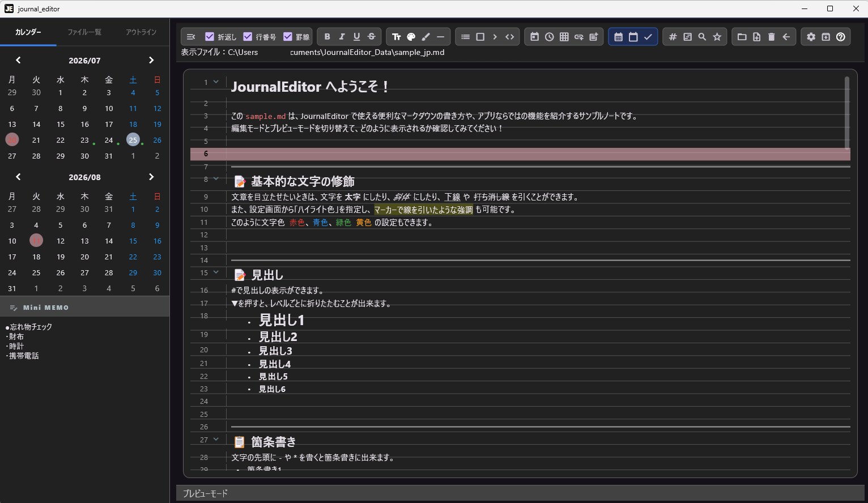The width and height of the screenshot is (868, 503).
Task: Create a new file with add-file icon
Action: tap(756, 37)
